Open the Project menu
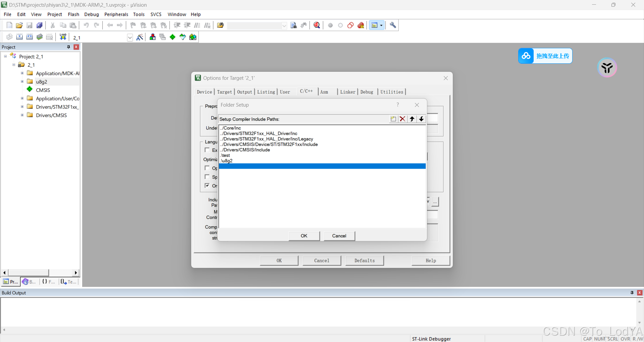The image size is (644, 342). [55, 14]
